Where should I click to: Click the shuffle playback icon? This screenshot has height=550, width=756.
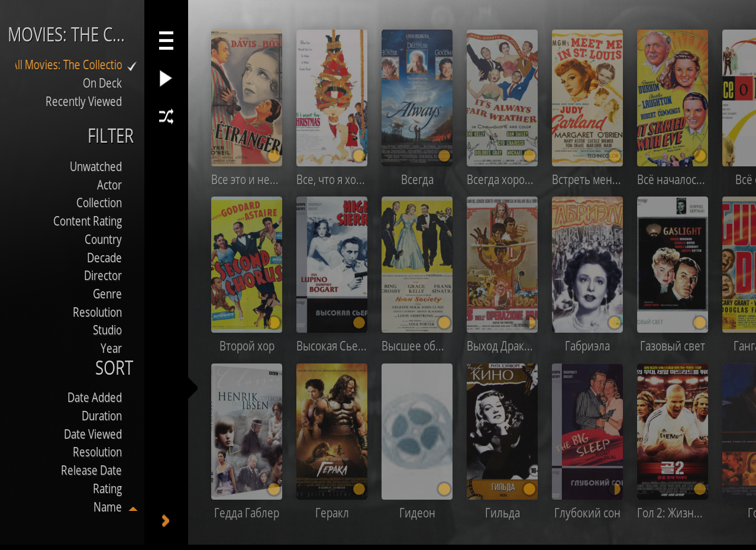tap(166, 116)
